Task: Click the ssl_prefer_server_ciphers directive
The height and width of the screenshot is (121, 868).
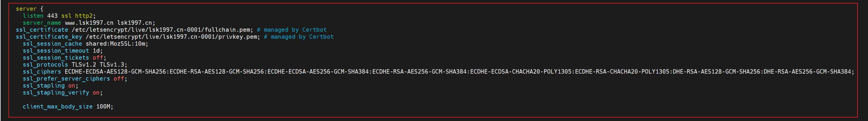Action: point(66,79)
